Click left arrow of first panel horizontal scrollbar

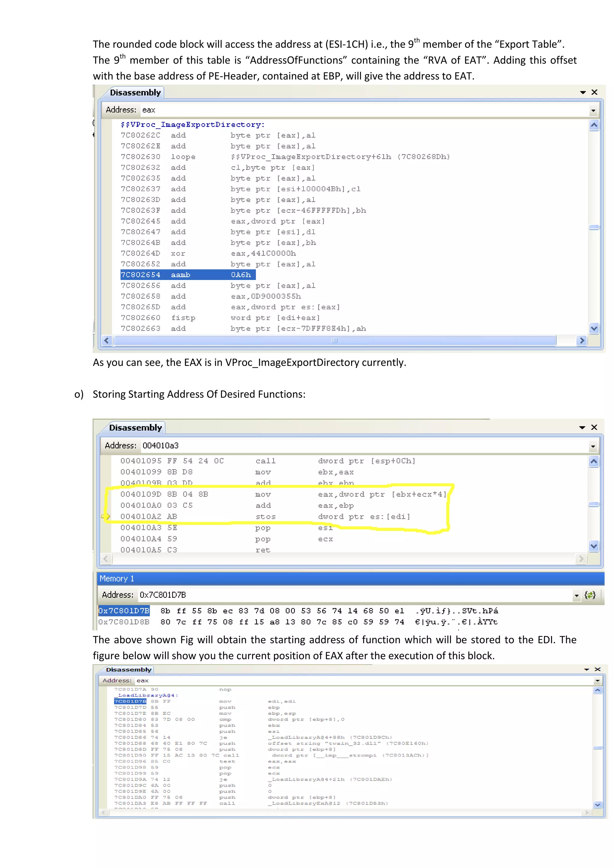107,340
